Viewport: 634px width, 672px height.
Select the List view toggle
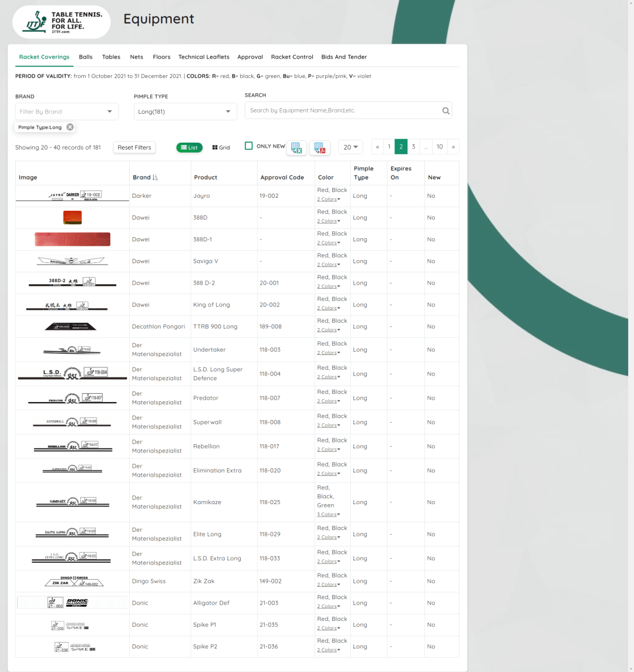tap(189, 148)
